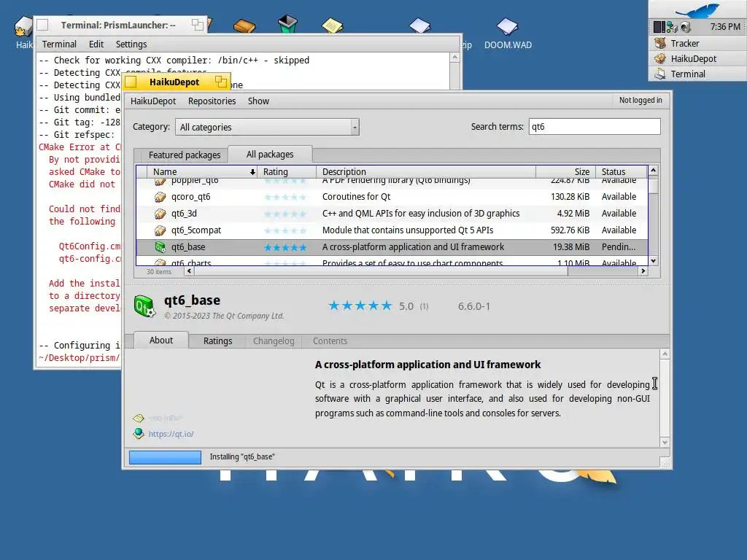Click the qt6_base row Qt icon
The image size is (747, 560).
tap(160, 247)
